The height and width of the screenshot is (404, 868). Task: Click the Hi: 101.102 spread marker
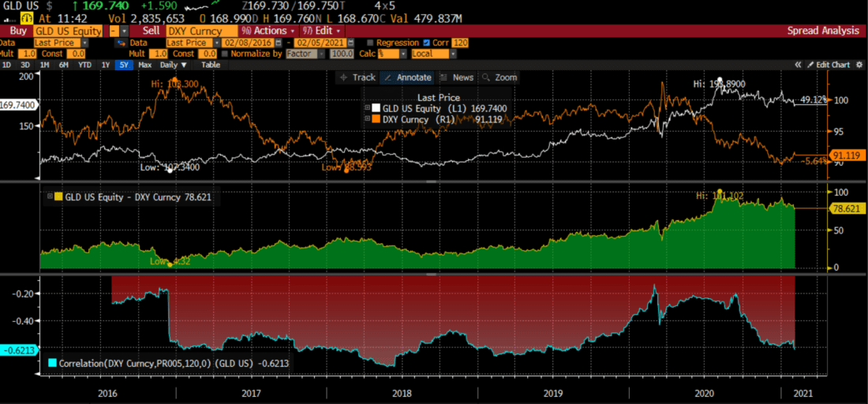[x=720, y=195]
